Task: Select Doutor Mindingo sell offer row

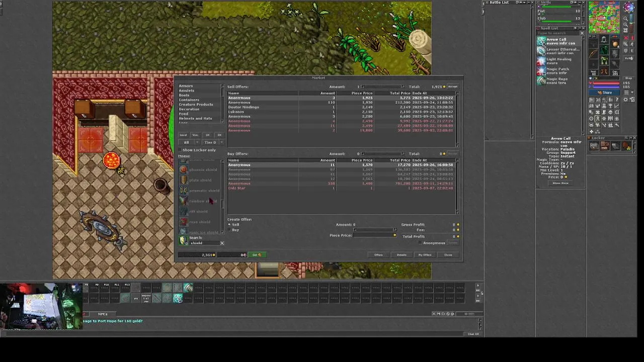Action: point(341,107)
